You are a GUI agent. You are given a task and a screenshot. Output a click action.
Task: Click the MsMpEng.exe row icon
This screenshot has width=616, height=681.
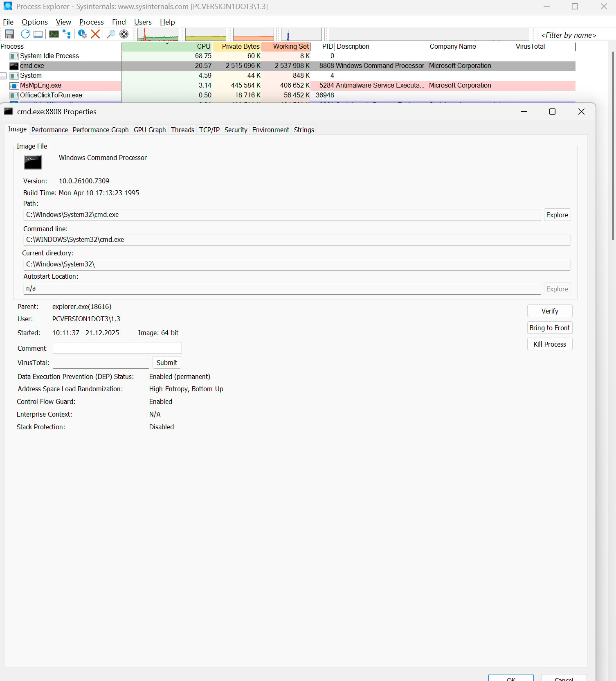coord(14,86)
